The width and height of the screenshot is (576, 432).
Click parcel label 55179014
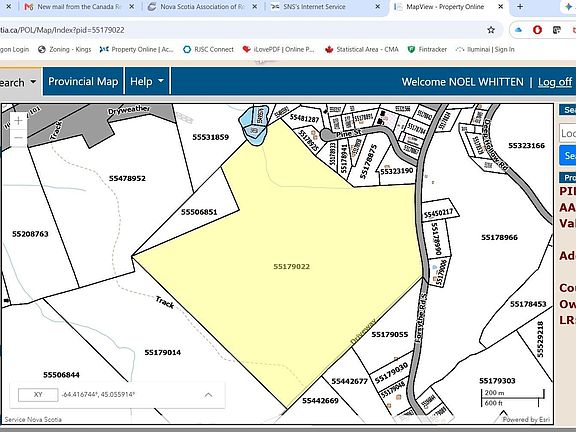tap(162, 353)
